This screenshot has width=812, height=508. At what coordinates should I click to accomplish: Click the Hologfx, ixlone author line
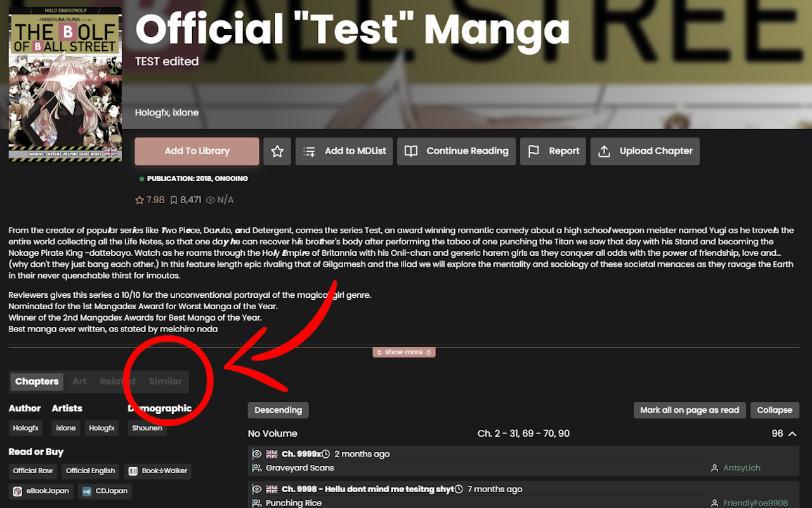(x=167, y=112)
